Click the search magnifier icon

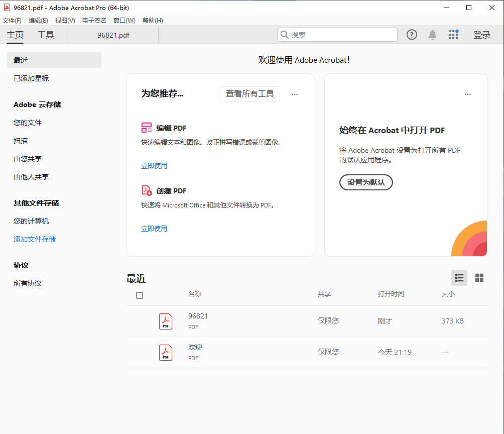(x=284, y=35)
